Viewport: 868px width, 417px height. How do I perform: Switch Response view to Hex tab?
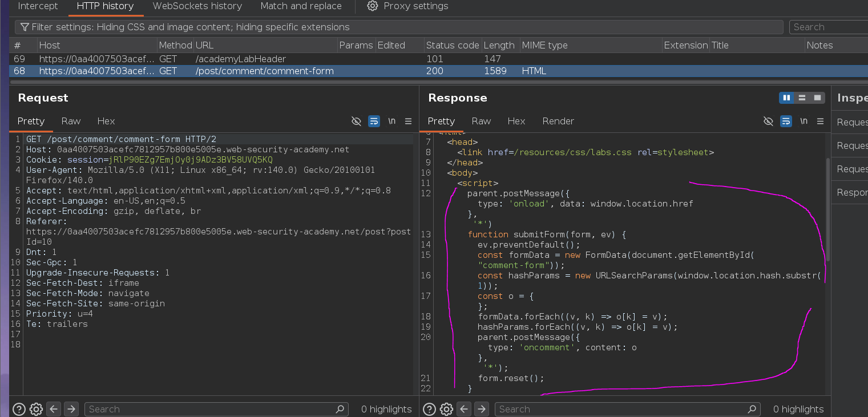(x=516, y=121)
